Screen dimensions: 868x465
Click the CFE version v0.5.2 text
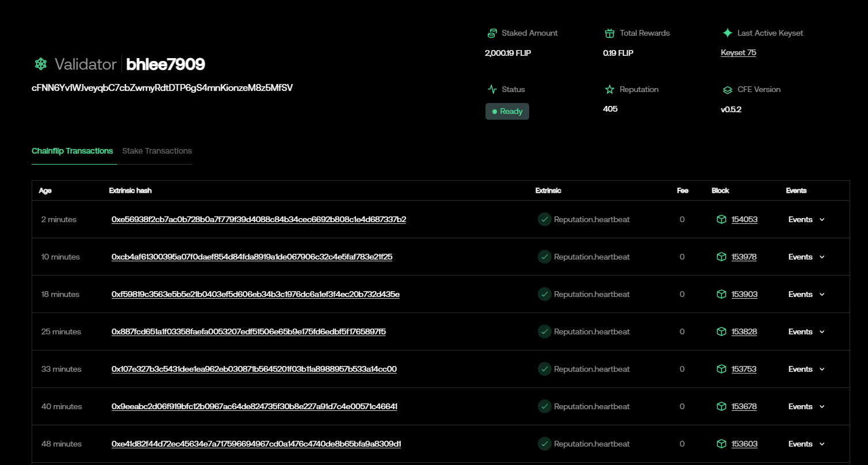[x=731, y=109]
